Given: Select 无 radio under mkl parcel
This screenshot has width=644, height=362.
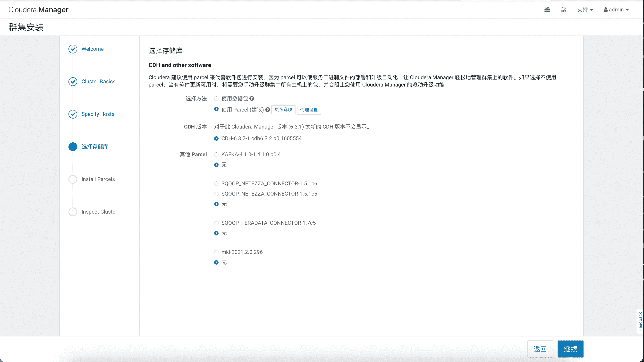Looking at the screenshot, I should click(x=216, y=262).
